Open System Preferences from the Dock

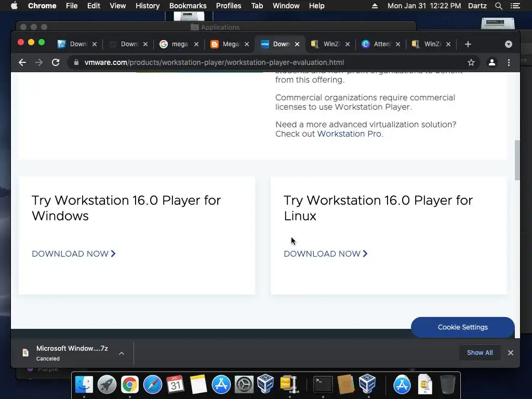coord(244,385)
